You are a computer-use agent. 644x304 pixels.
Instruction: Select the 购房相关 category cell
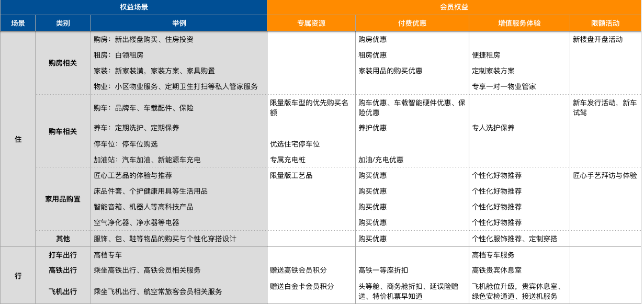pyautogui.click(x=63, y=63)
